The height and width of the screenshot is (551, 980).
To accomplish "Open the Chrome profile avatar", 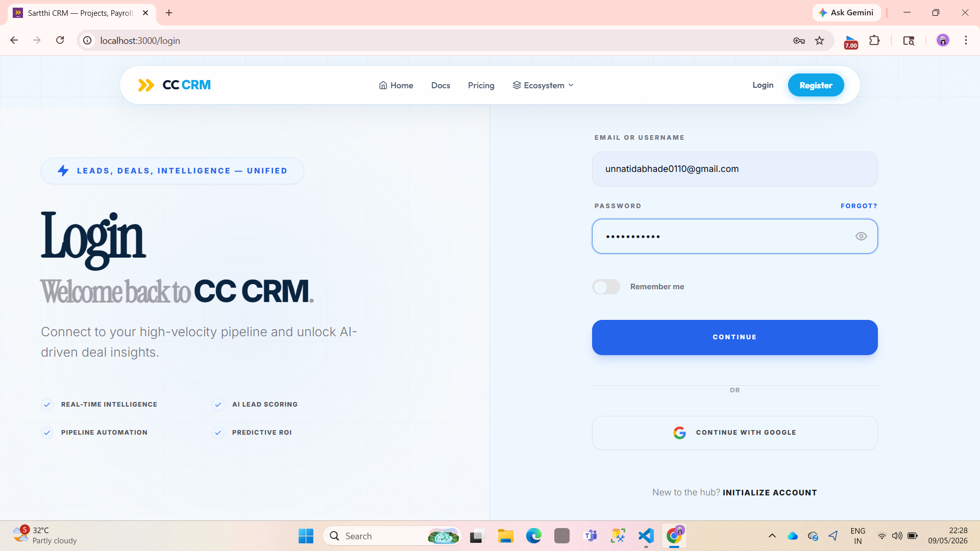I will [x=943, y=40].
